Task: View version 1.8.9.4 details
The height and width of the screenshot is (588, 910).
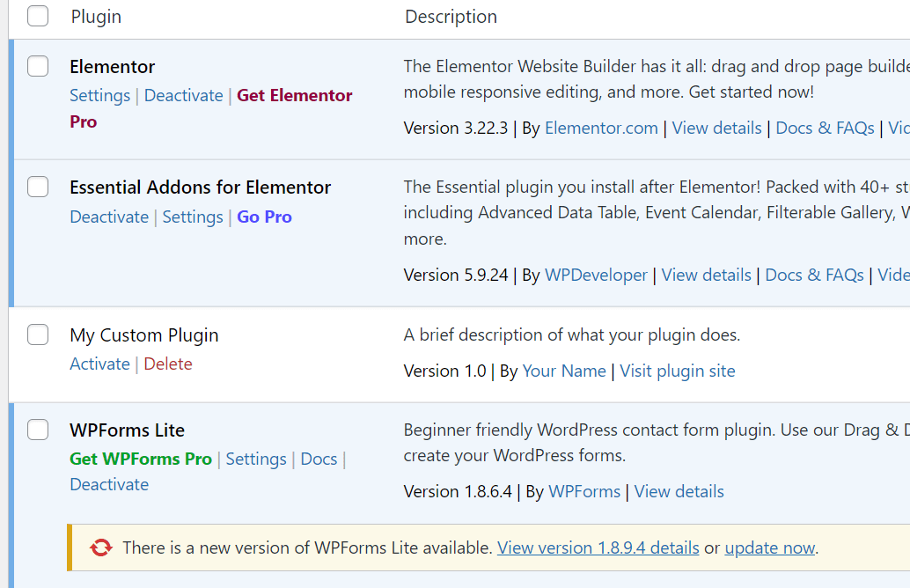Action: (x=598, y=548)
